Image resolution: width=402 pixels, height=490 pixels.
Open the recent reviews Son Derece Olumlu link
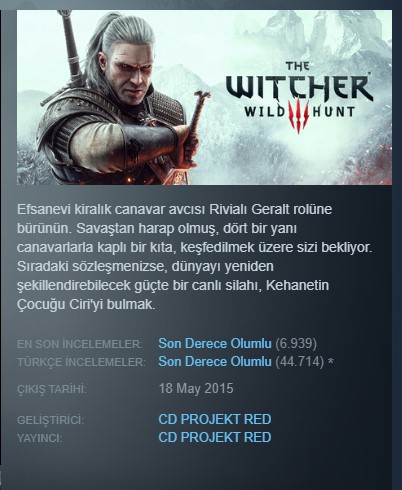[215, 343]
